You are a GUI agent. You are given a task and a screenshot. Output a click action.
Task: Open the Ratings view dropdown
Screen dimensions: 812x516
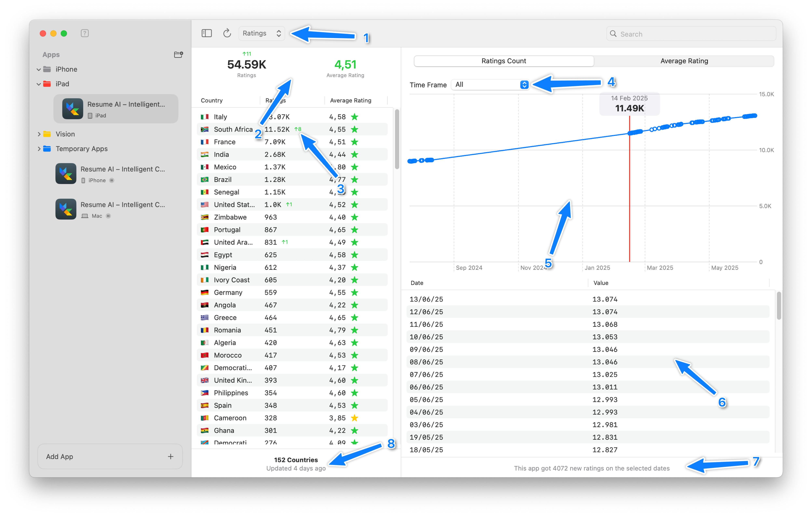pos(262,33)
